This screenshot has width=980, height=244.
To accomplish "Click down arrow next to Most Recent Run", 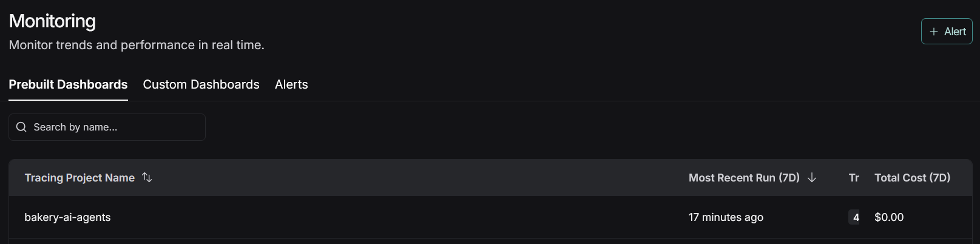I will (812, 177).
